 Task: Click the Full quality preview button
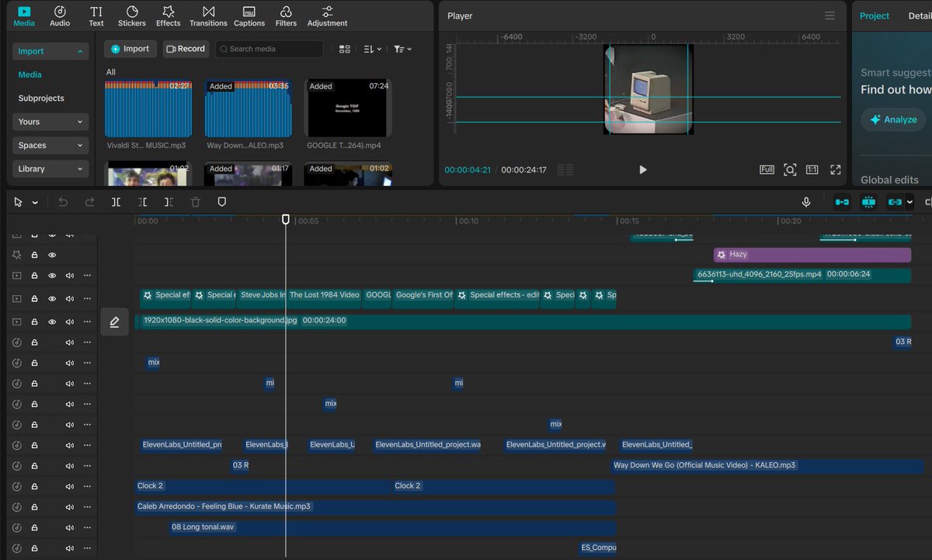(767, 169)
